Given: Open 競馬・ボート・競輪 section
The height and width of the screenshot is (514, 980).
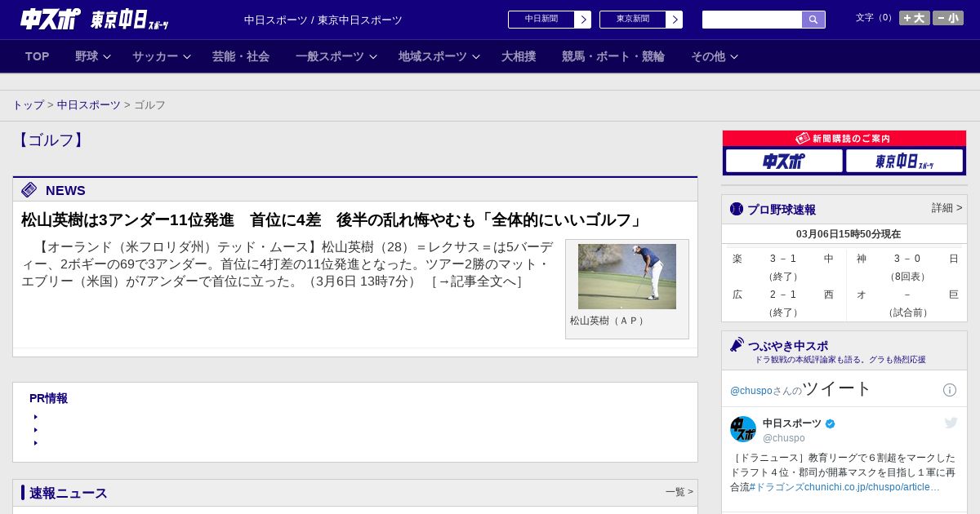Looking at the screenshot, I should pyautogui.click(x=613, y=56).
